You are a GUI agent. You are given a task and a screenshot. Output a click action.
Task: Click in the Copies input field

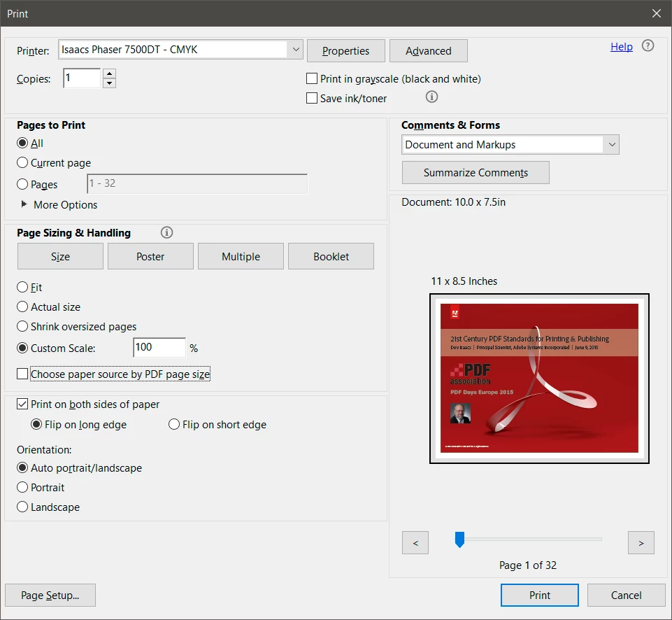tap(82, 78)
